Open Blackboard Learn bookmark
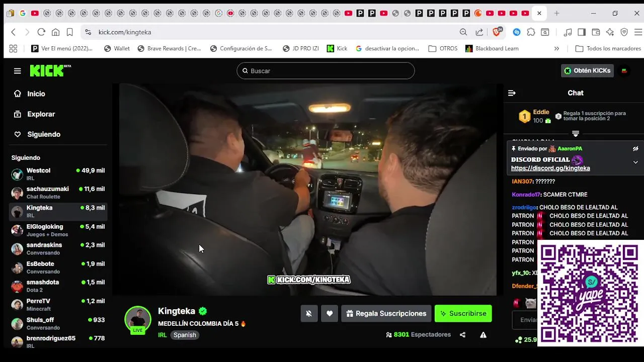 pyautogui.click(x=492, y=49)
